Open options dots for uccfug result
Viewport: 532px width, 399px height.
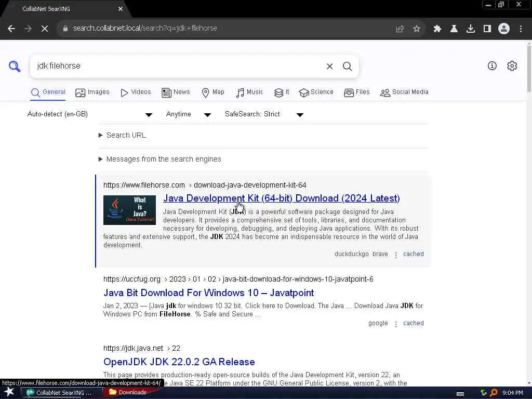point(395,324)
